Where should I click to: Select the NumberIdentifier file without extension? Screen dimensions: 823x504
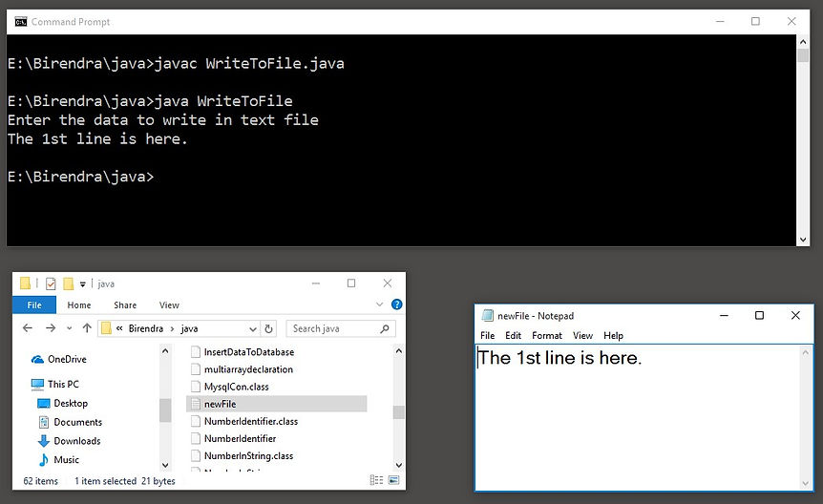click(x=240, y=439)
